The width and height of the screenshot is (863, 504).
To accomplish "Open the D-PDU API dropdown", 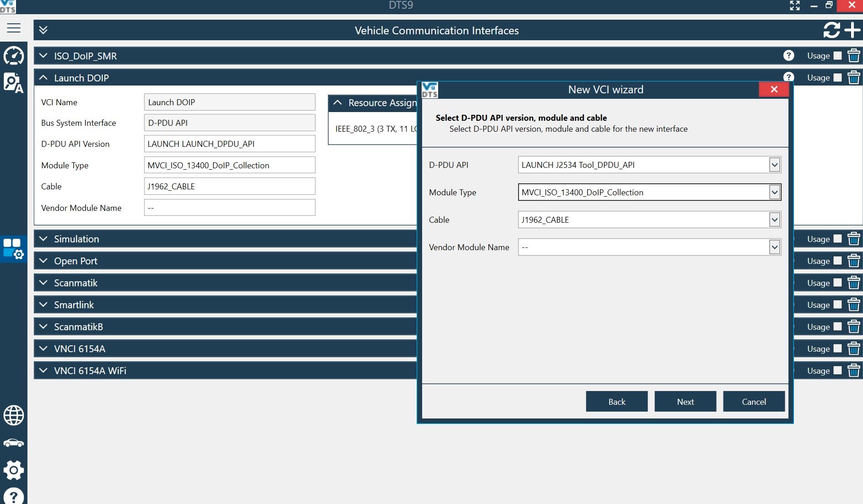I will coord(774,165).
